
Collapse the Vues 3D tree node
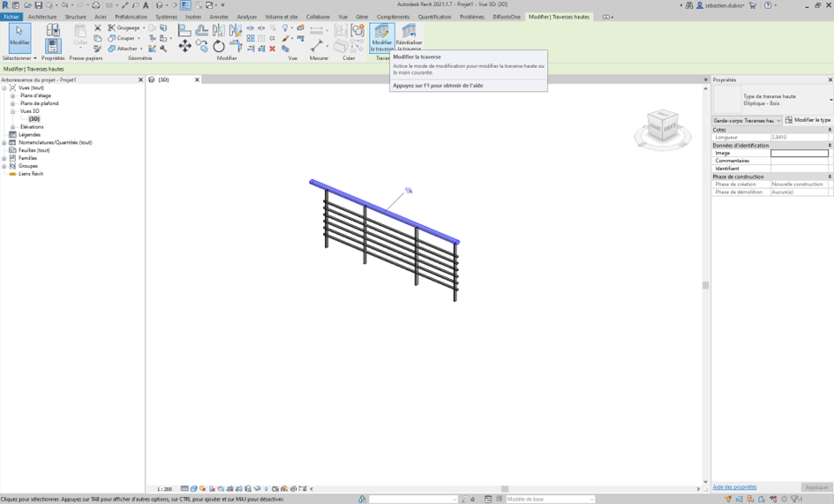tap(12, 111)
